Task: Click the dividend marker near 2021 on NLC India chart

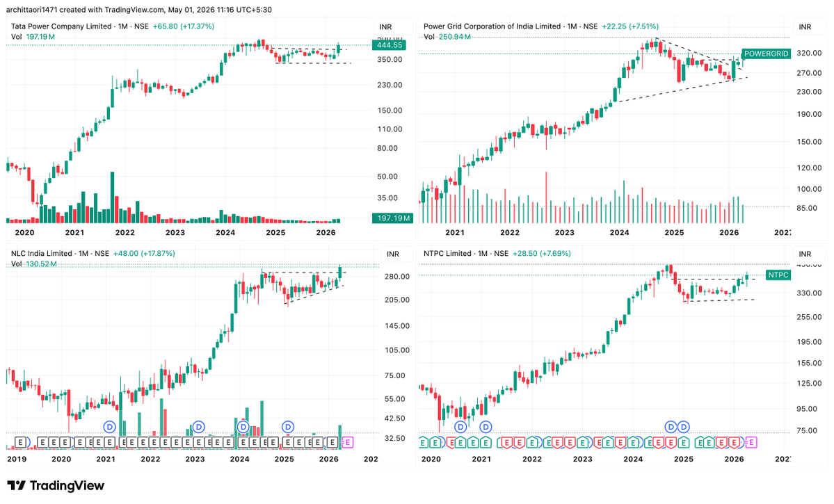Action: [110, 426]
